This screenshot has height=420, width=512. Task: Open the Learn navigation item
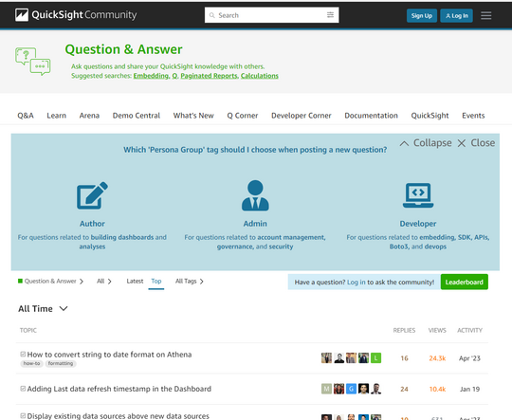[57, 116]
